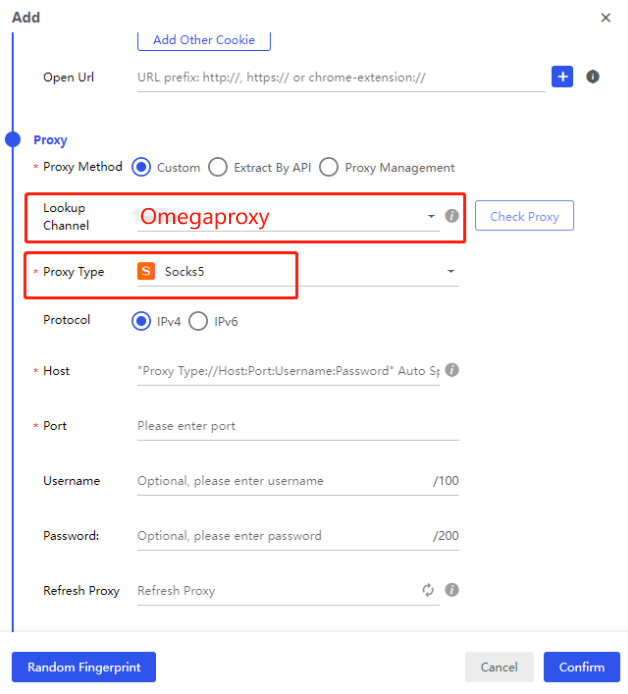Click the Check Proxy button
Screen dimensions: 628x694
click(x=524, y=216)
